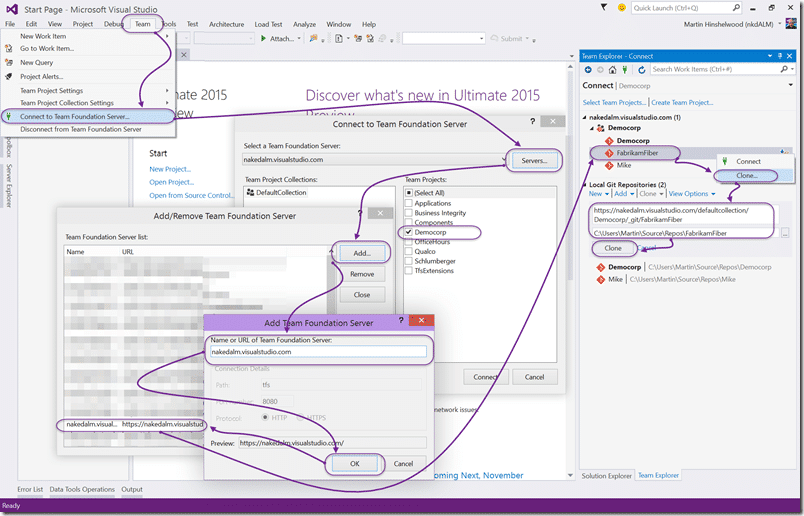The width and height of the screenshot is (804, 516).
Task: Click the green plug connect icon in Team Explorer
Action: coord(625,69)
